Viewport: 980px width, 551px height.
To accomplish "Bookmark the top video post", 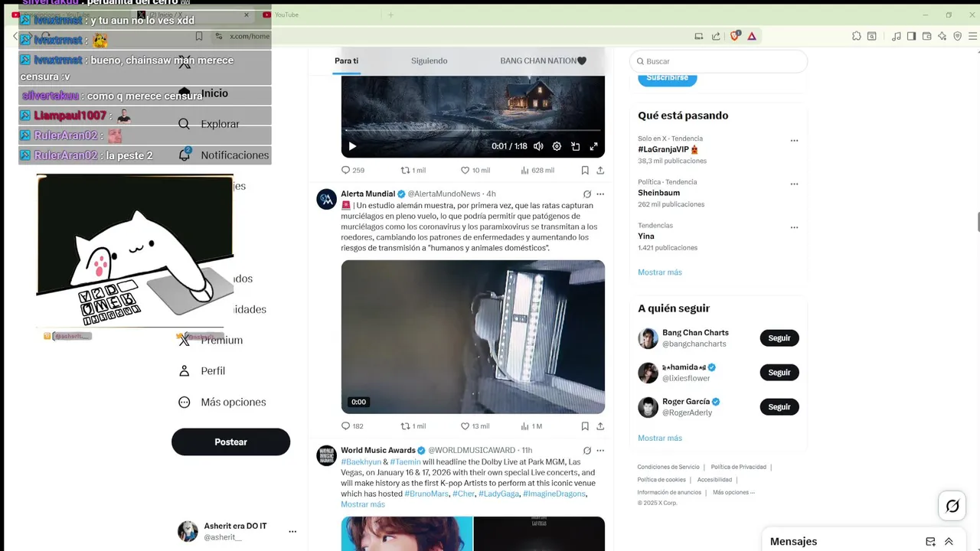I will click(x=585, y=170).
